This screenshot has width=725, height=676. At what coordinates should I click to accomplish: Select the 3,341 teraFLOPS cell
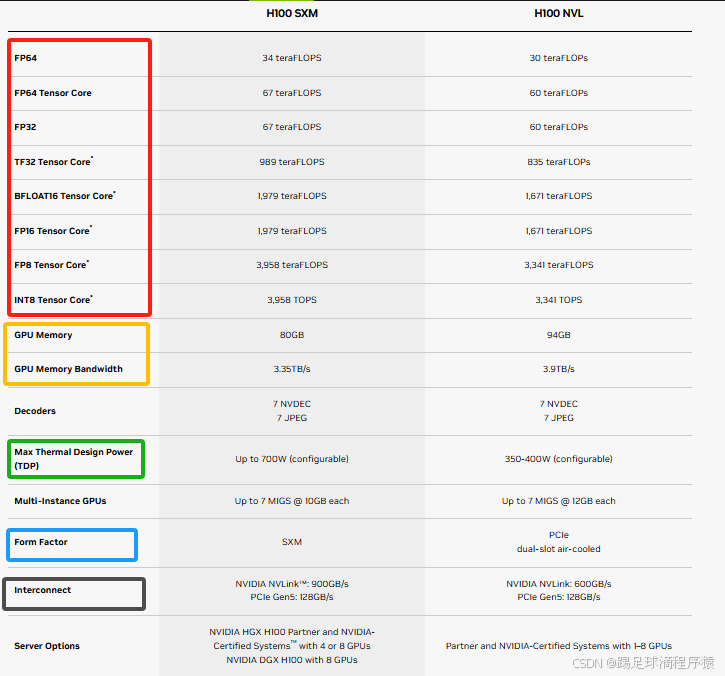pos(559,265)
